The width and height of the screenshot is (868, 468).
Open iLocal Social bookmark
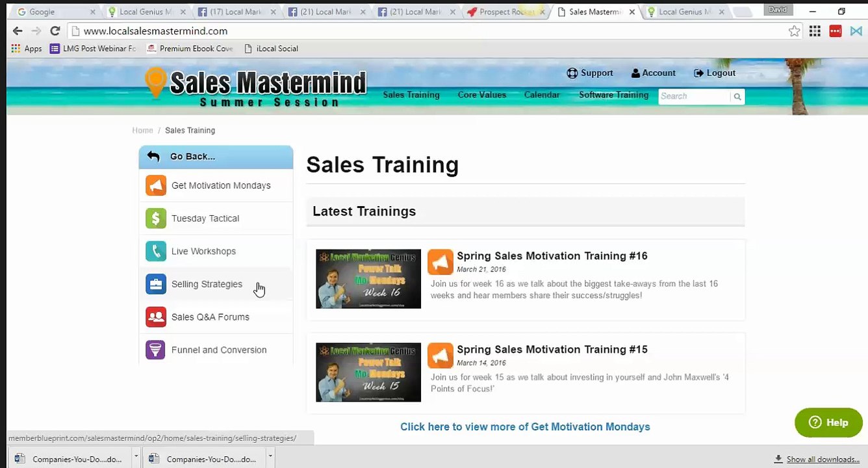(x=272, y=49)
